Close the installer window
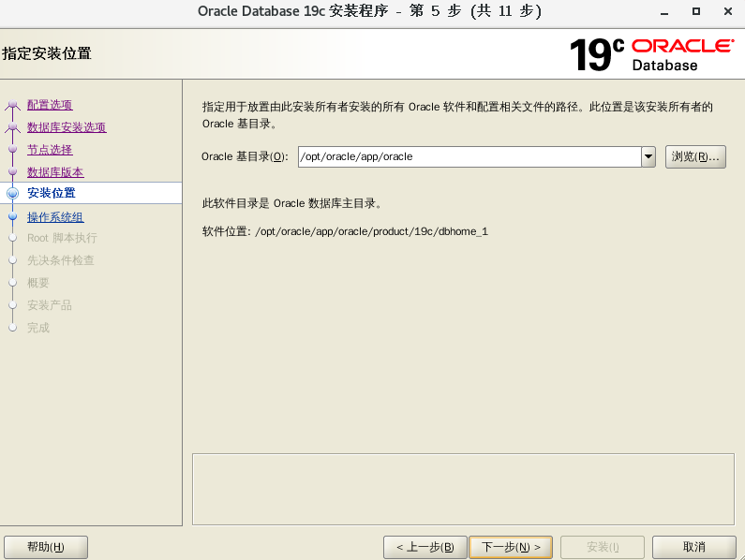 click(x=728, y=11)
